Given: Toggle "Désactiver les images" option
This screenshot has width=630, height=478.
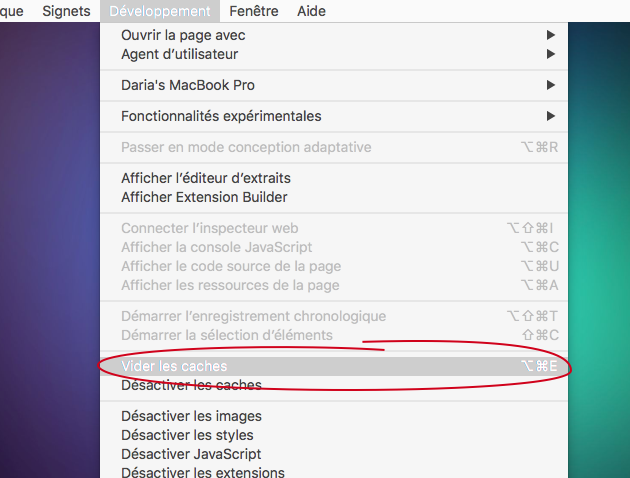Looking at the screenshot, I should point(191,416).
